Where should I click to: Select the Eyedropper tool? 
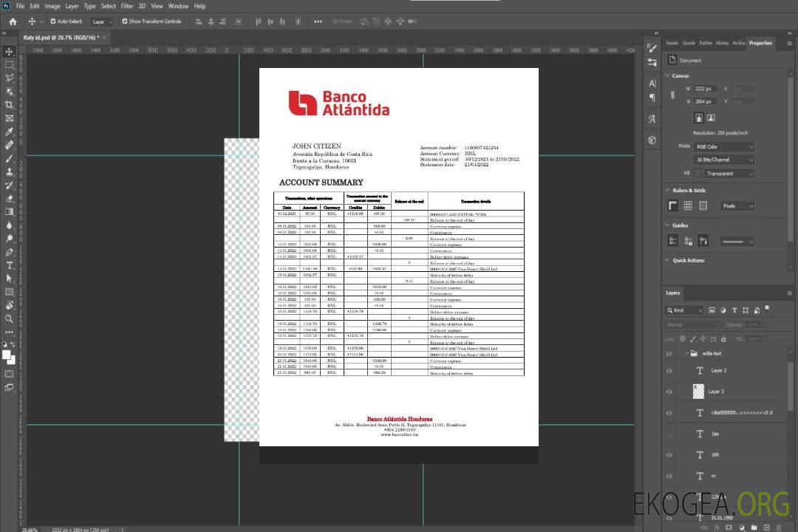click(9, 132)
